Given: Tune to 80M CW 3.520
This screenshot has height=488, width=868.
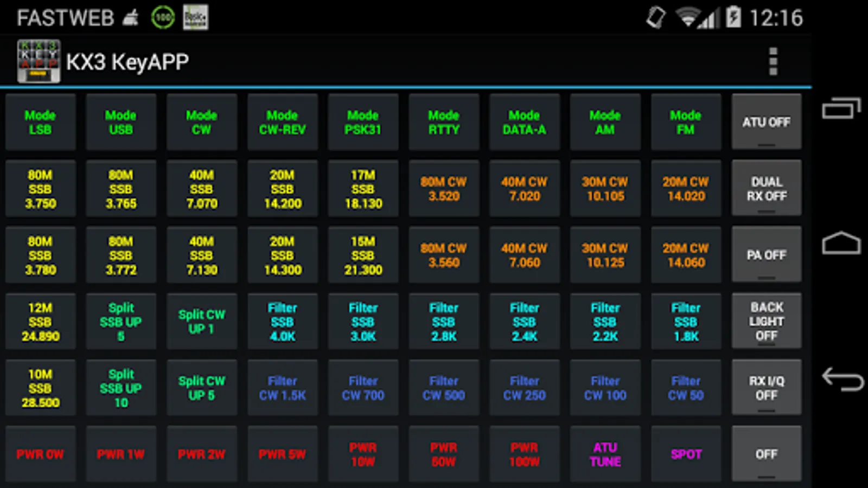Looking at the screenshot, I should coord(444,189).
